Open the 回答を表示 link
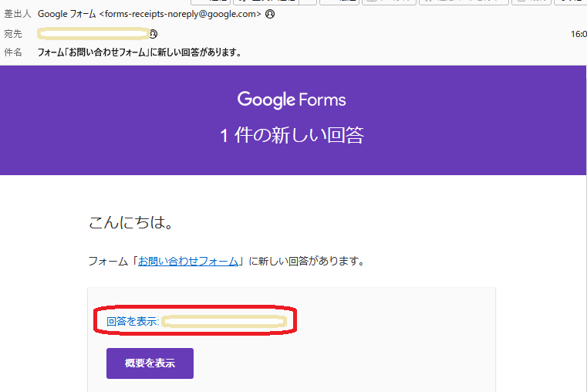 coord(133,321)
